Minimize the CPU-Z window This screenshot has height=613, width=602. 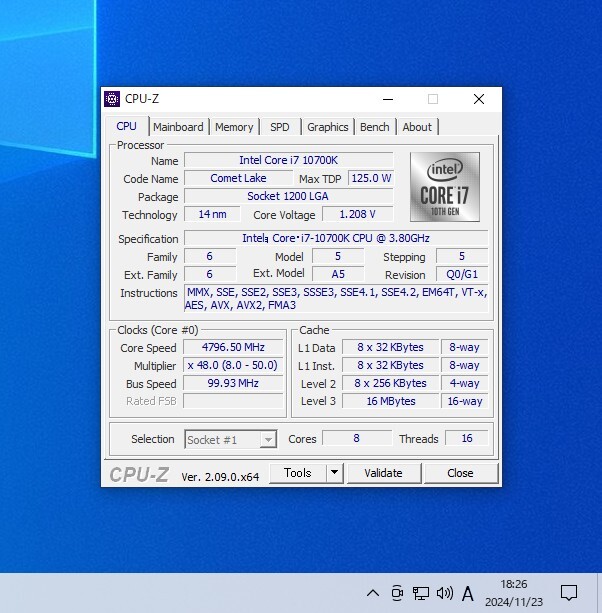pyautogui.click(x=388, y=99)
